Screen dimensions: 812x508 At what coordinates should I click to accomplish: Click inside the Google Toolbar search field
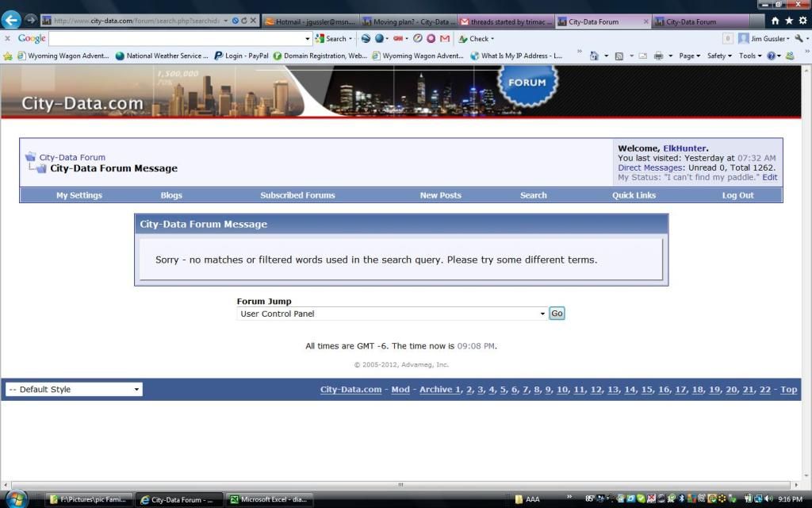176,38
